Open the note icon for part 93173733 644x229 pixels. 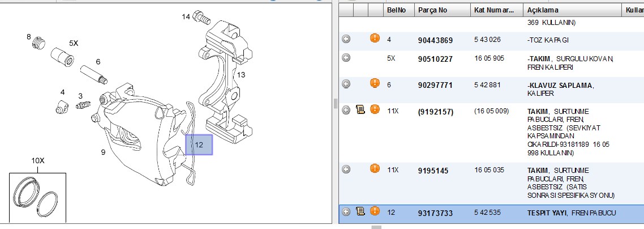360,211
